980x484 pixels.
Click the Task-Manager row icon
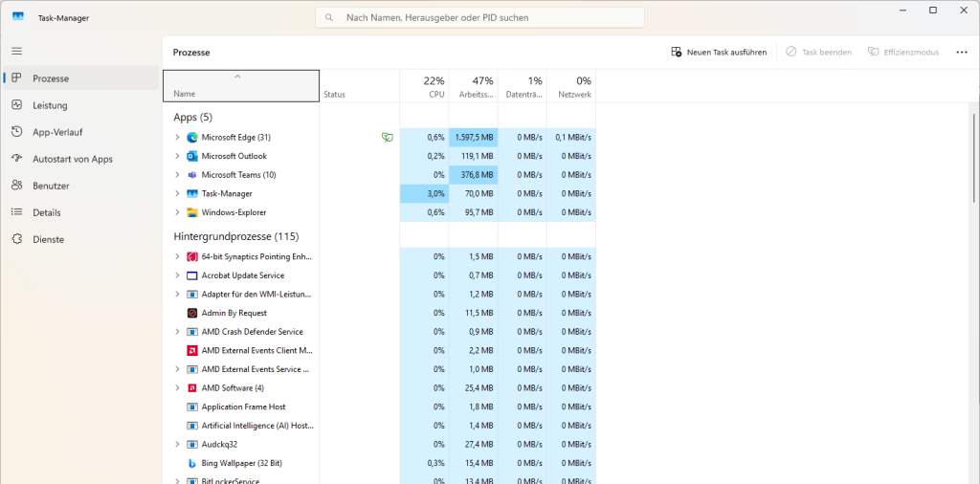point(192,193)
